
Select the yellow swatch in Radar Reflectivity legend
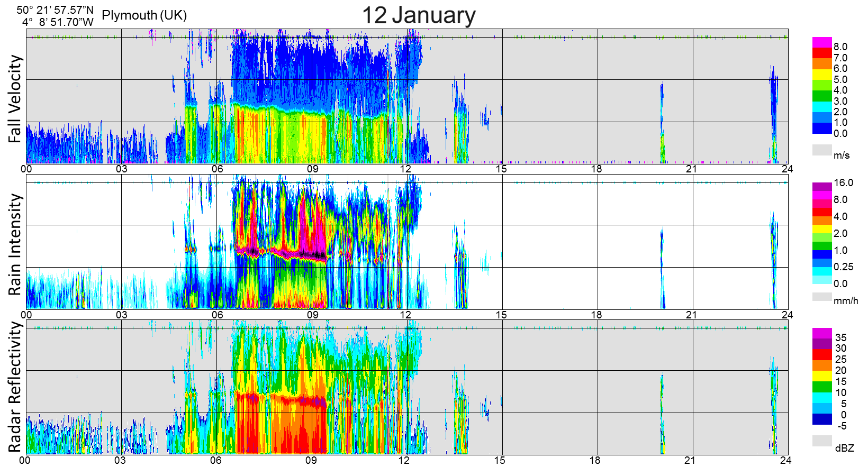[822, 376]
